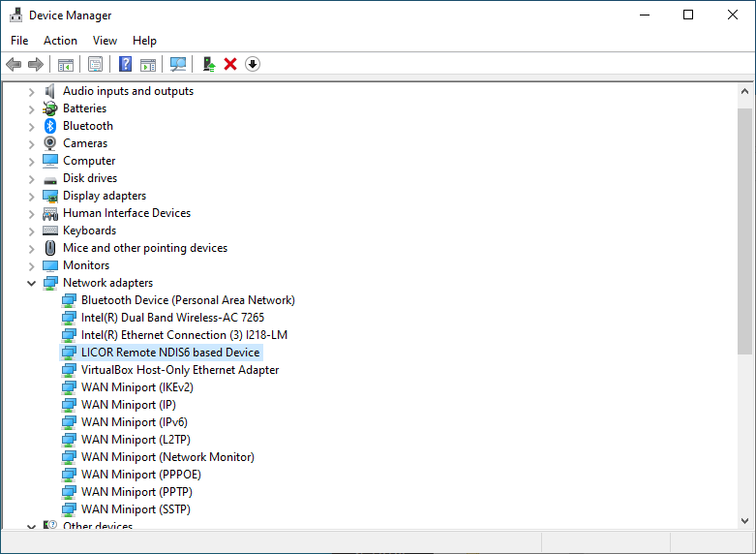Click the Help question mark toolbar icon
The width and height of the screenshot is (756, 554).
tap(125, 64)
